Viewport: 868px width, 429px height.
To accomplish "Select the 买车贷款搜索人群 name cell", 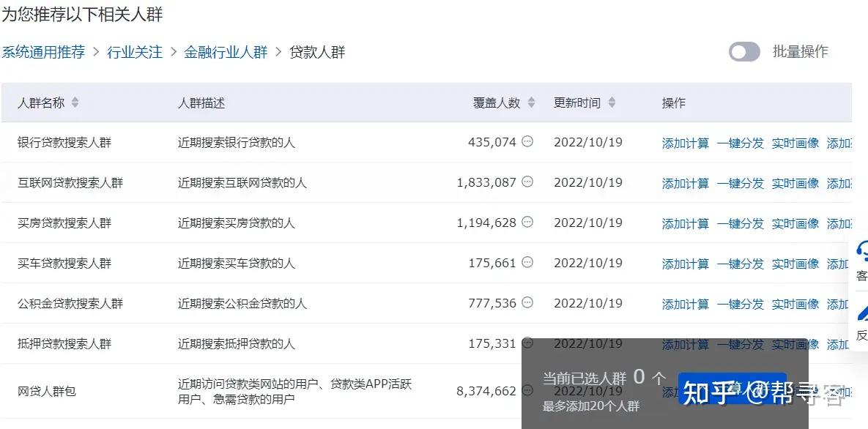I will pyautogui.click(x=64, y=264).
